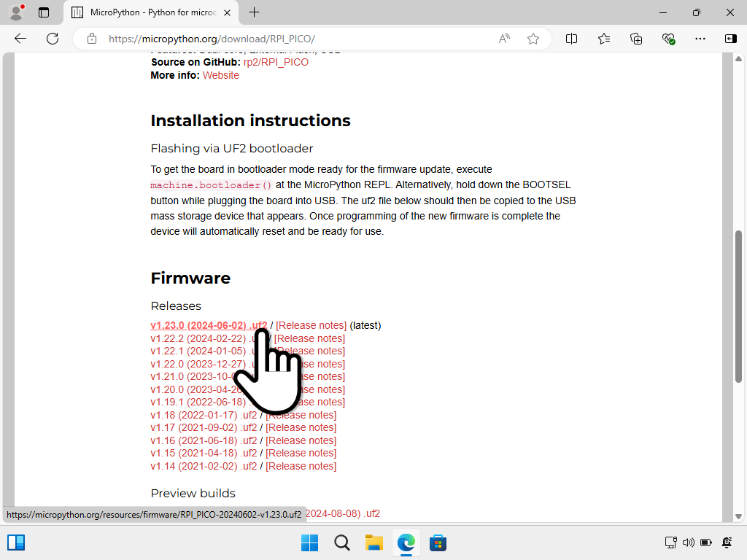Open the Windows Start menu
Image resolution: width=747 pixels, height=560 pixels.
point(309,542)
